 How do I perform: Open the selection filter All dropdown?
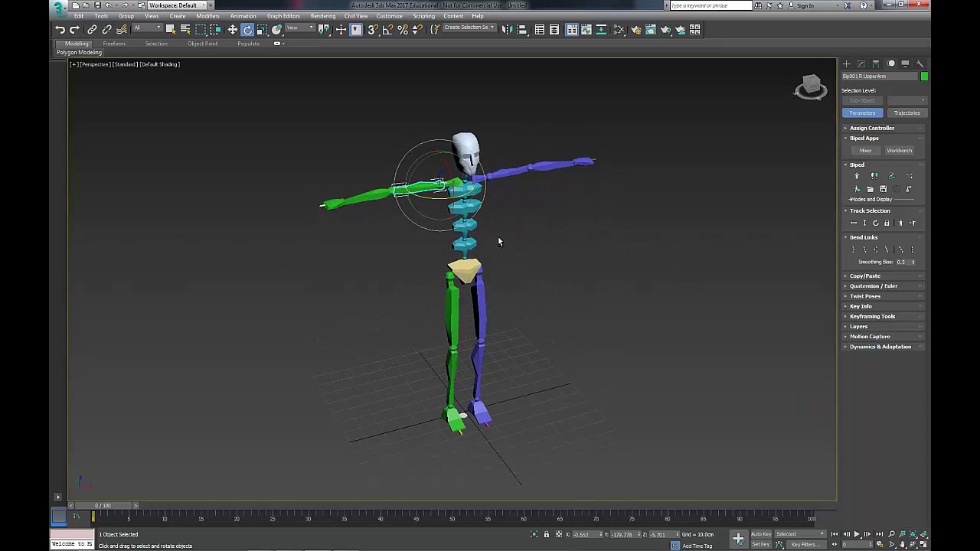(x=146, y=29)
